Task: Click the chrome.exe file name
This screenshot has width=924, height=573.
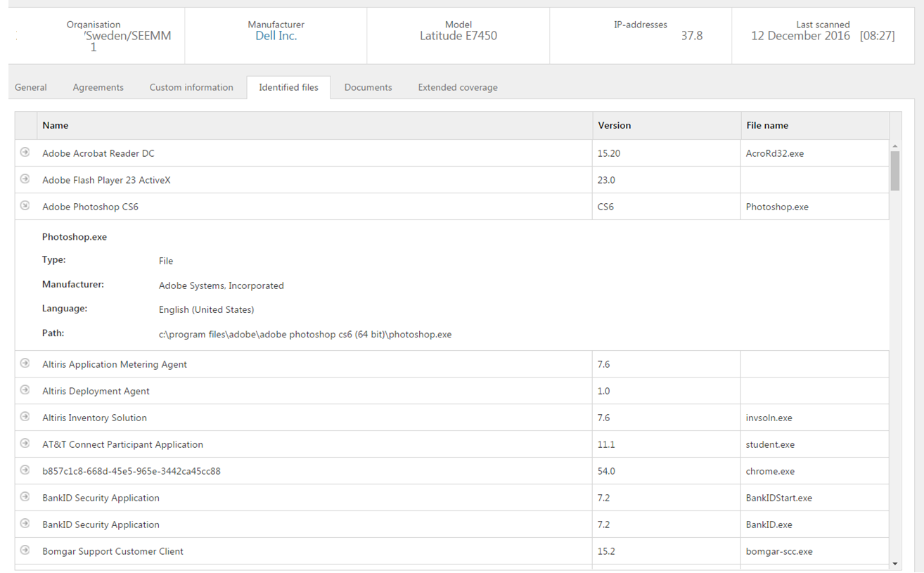Action: pos(770,471)
